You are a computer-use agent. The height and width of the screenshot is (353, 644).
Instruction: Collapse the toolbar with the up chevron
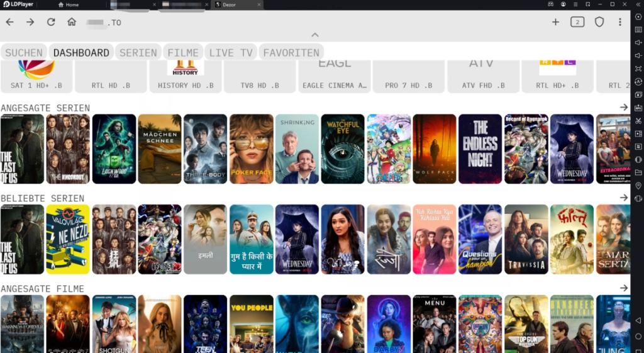tap(315, 35)
